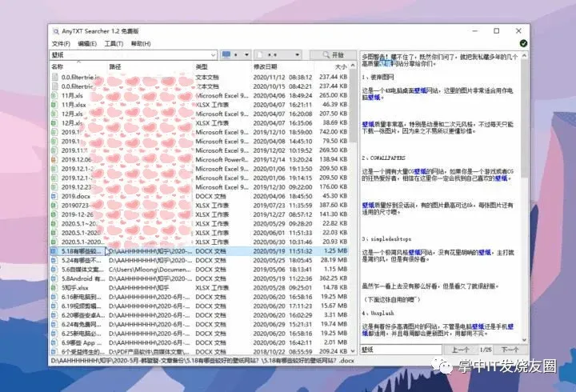576x392 pixels.
Task: Select the 5知乎.xlsx file name
Action: pyautogui.click(x=74, y=288)
